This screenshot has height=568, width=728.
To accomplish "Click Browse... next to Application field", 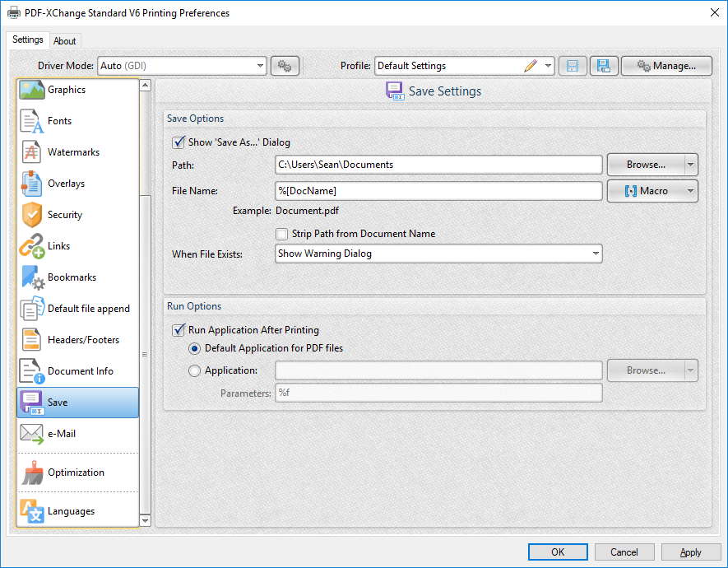I will 646,370.
